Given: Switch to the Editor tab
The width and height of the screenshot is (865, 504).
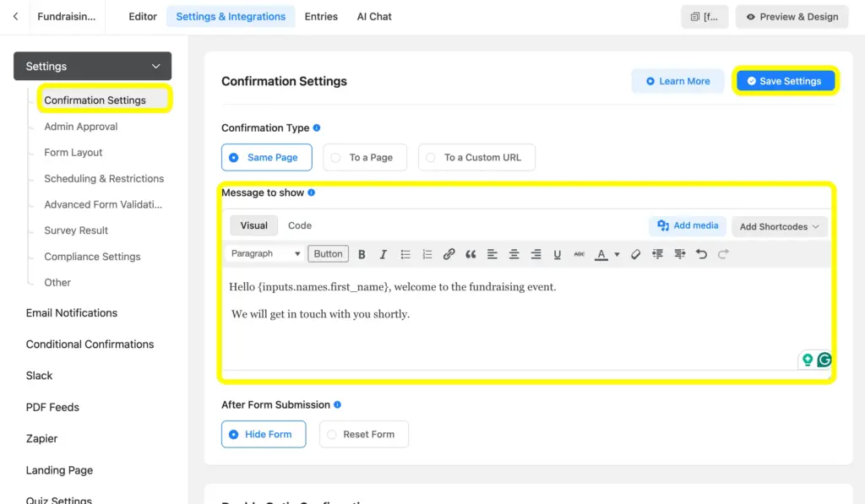Looking at the screenshot, I should click(x=143, y=17).
